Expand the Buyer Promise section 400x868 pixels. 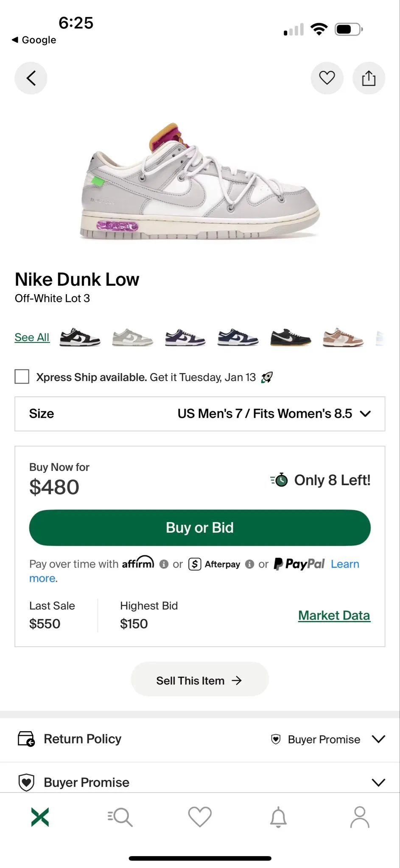[200, 782]
